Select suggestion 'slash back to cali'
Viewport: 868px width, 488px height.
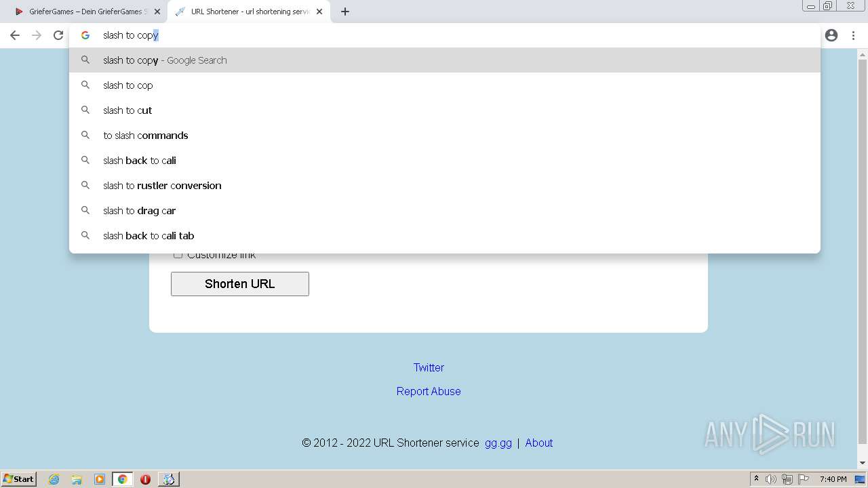pyautogui.click(x=445, y=161)
